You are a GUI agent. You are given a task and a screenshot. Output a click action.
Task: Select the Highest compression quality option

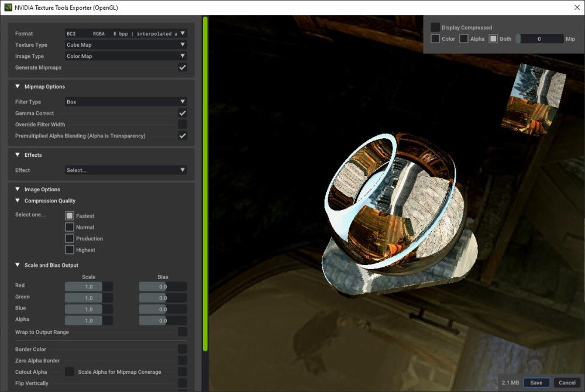[x=70, y=250]
